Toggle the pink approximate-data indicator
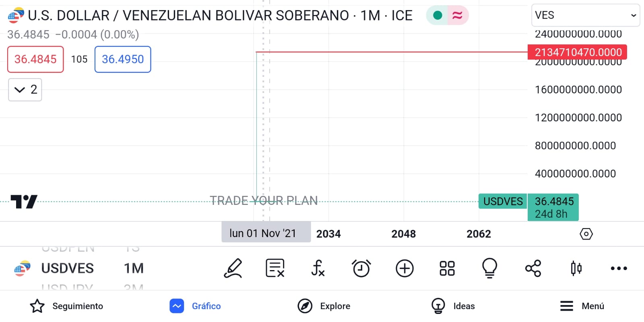 458,16
